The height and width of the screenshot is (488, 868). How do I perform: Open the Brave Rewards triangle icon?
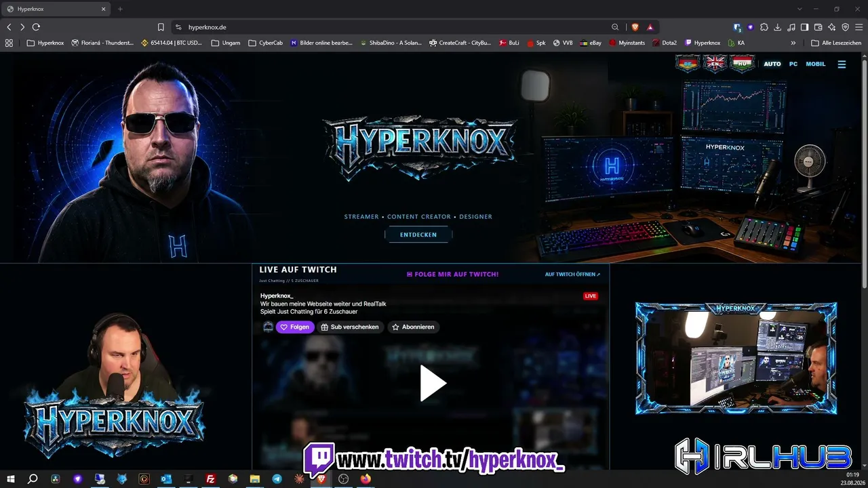click(x=650, y=27)
